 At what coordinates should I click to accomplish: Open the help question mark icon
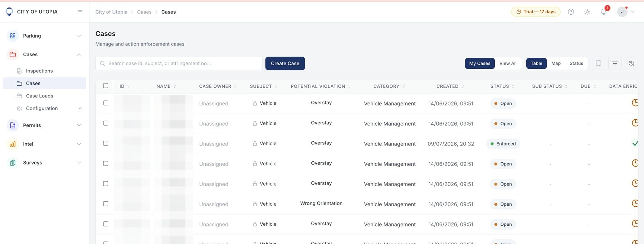pyautogui.click(x=571, y=12)
